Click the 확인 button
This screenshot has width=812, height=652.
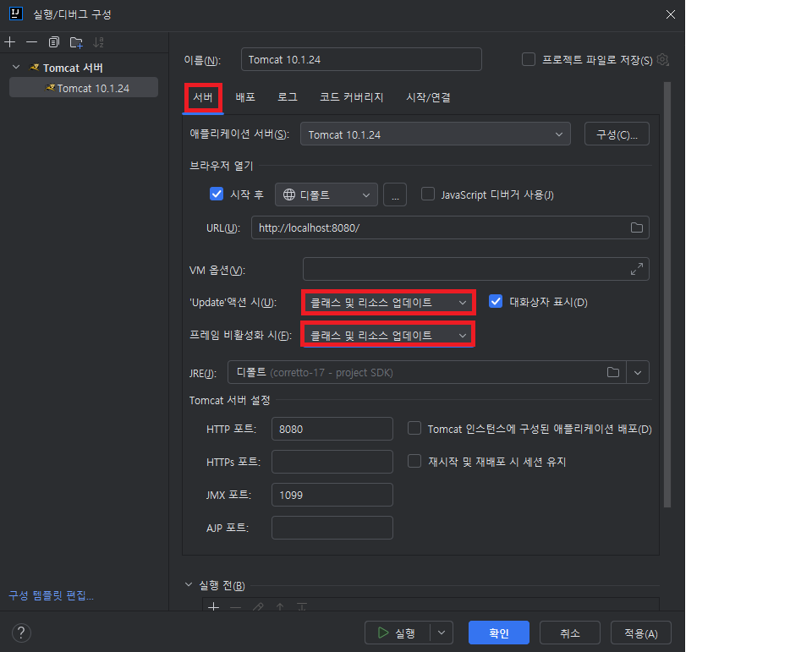(499, 633)
